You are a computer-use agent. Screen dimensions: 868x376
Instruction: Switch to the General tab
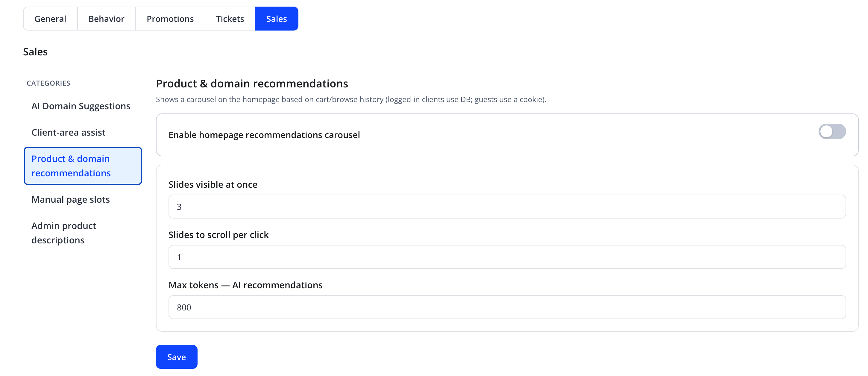click(50, 19)
